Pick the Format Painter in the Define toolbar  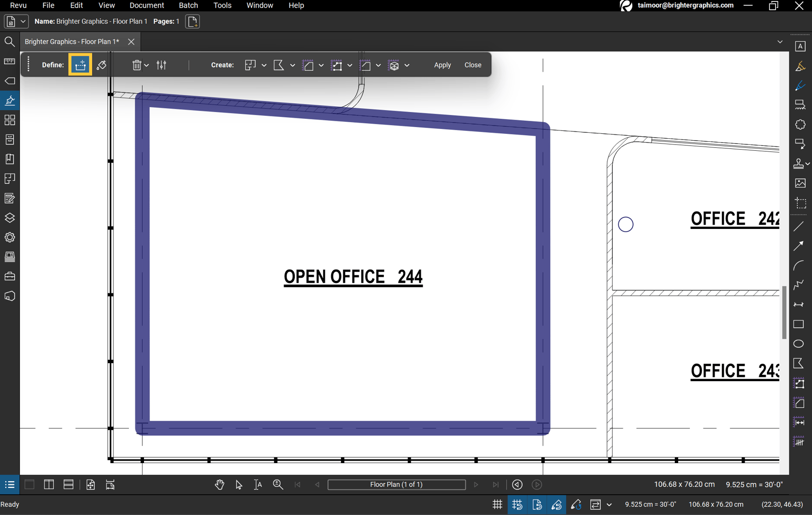coord(101,64)
